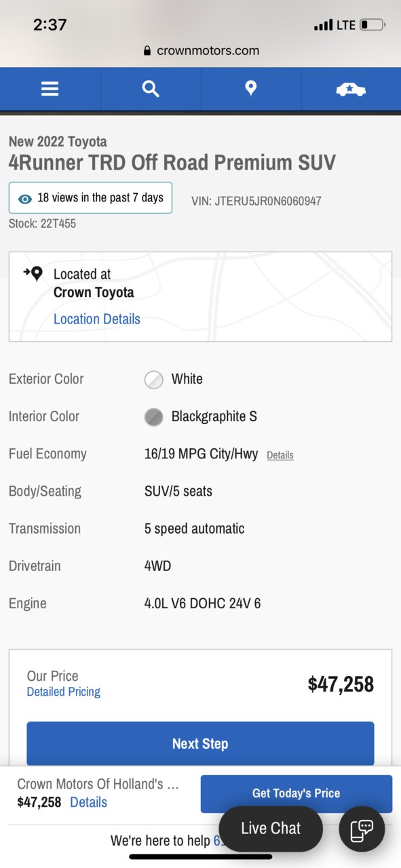This screenshot has height=868, width=401.
Task: Expand fuel economy Details
Action: click(x=280, y=455)
